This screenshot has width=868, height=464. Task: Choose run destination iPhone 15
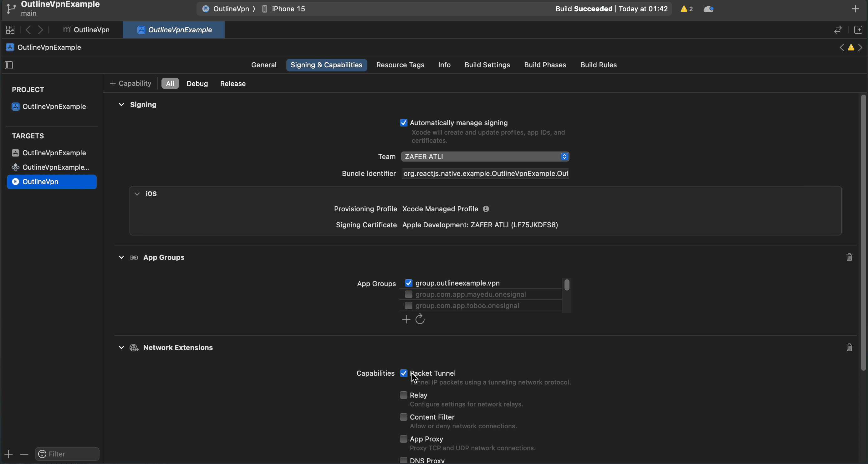tap(283, 9)
